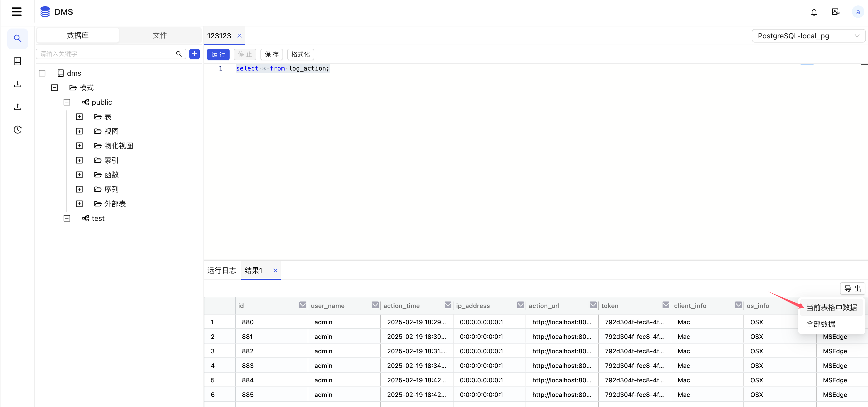Open the client_info column filter toggle
This screenshot has width=868, height=407.
point(738,305)
